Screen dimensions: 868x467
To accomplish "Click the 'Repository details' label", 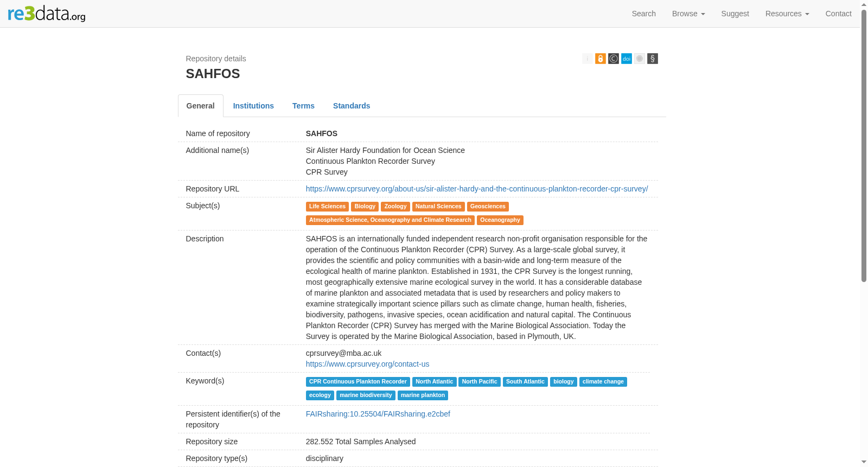I will pyautogui.click(x=216, y=59).
